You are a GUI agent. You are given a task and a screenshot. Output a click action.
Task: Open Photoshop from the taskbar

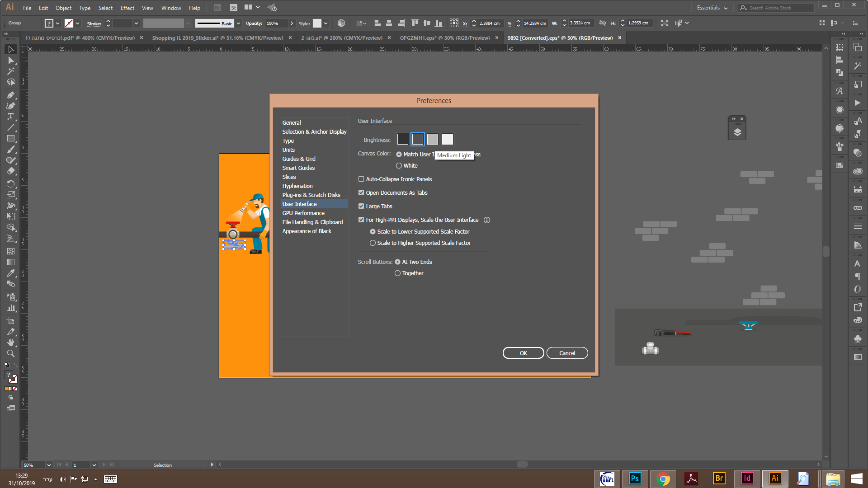635,479
